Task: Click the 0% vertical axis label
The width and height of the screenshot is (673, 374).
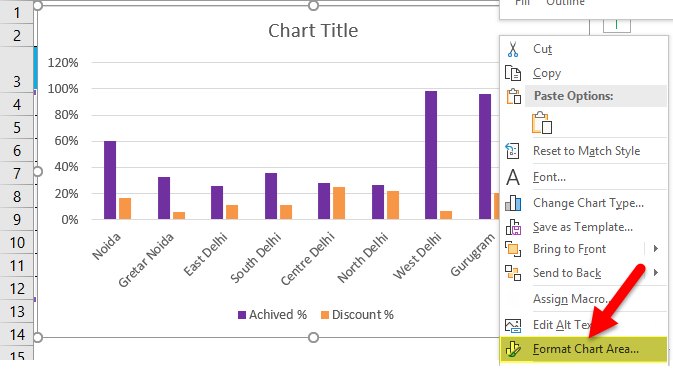Action: click(70, 220)
